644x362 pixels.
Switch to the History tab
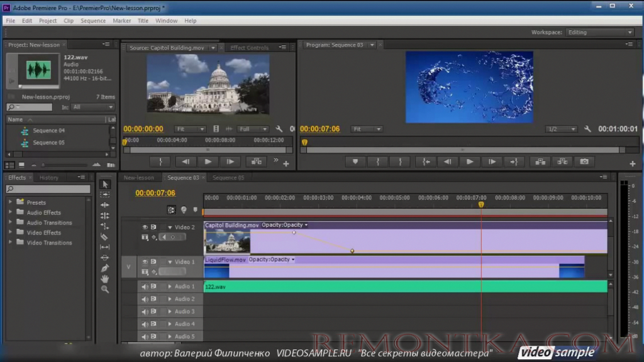49,177
